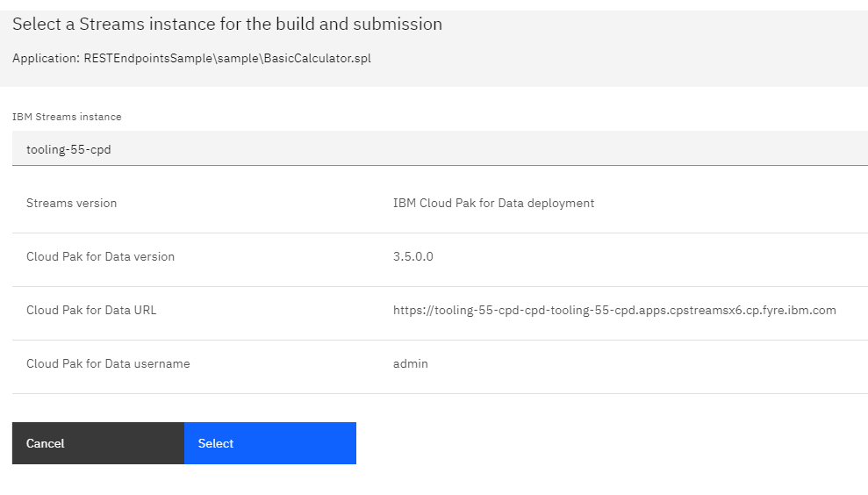
Task: Click the Cloud Pak for Data URL value
Action: point(614,310)
